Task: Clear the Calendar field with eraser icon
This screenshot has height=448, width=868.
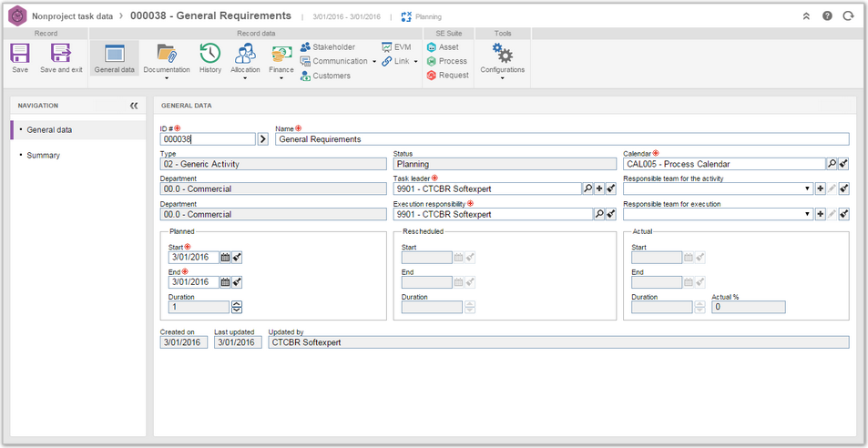Action: point(843,164)
